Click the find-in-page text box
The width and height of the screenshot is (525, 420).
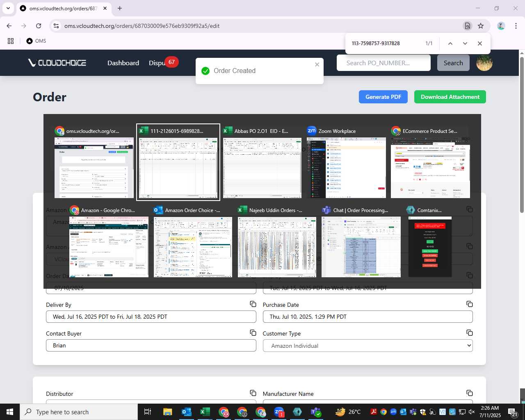[386, 43]
